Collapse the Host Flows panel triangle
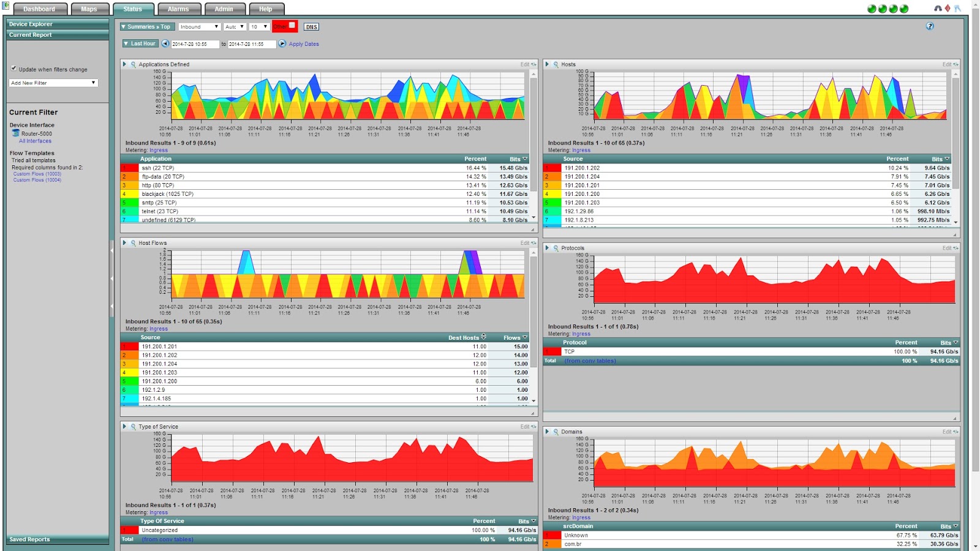 pos(126,242)
